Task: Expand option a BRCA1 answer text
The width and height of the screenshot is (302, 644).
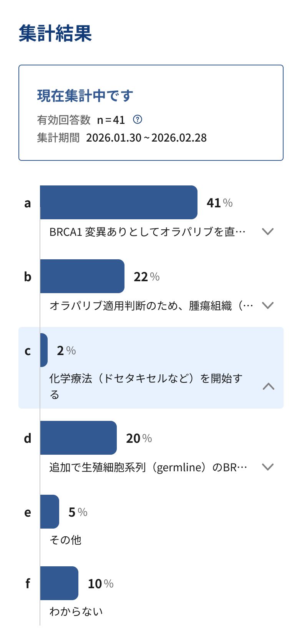Action: tap(267, 232)
